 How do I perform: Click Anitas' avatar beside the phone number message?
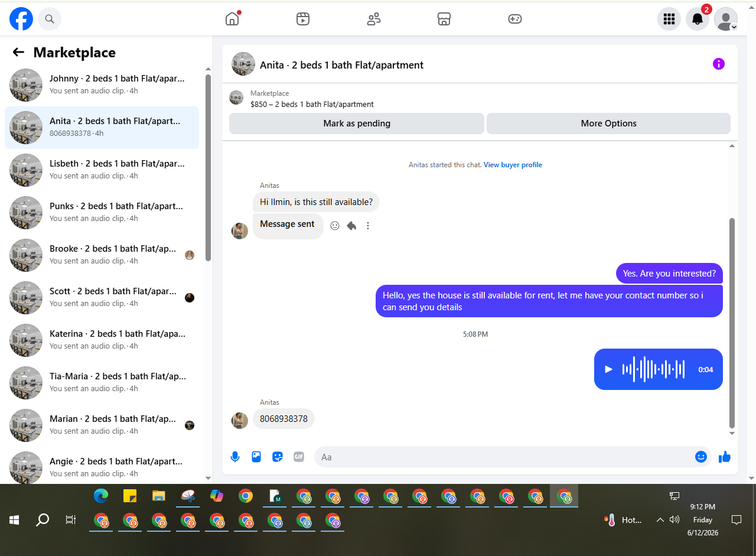[240, 421]
